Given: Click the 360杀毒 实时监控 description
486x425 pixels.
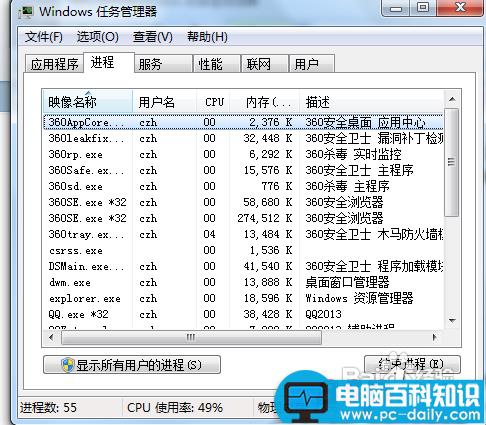Looking at the screenshot, I should coord(353,154).
